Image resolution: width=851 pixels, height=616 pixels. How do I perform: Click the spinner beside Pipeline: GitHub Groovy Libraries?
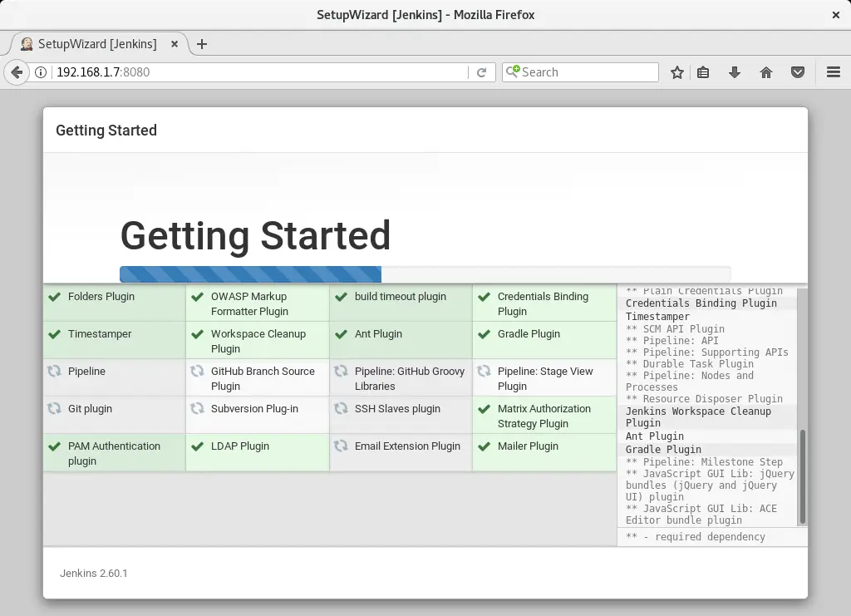(341, 372)
